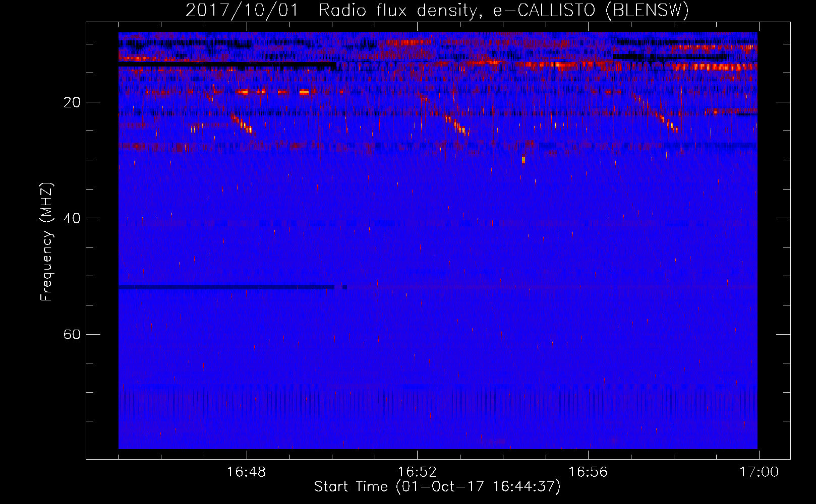Click the bright yellow spot near 30 MHz

(x=523, y=160)
